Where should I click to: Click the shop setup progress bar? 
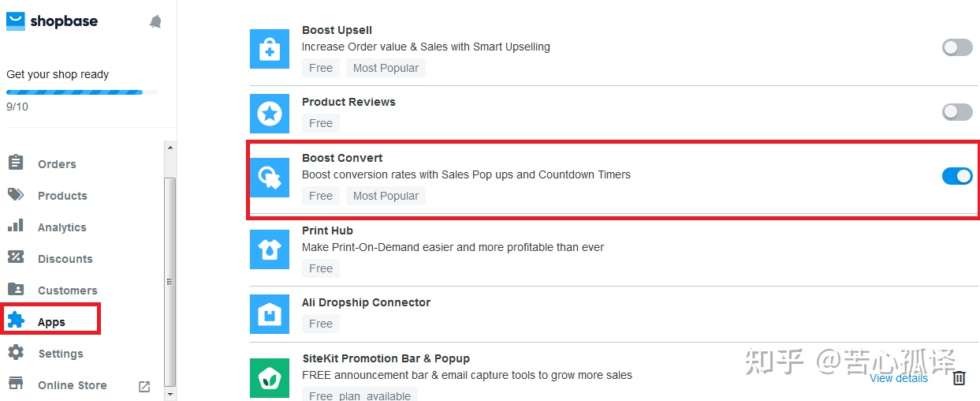click(82, 92)
